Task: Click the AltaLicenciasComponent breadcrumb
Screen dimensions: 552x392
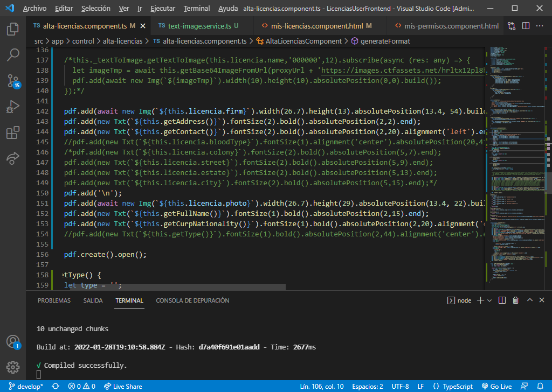Action: tap(299, 41)
